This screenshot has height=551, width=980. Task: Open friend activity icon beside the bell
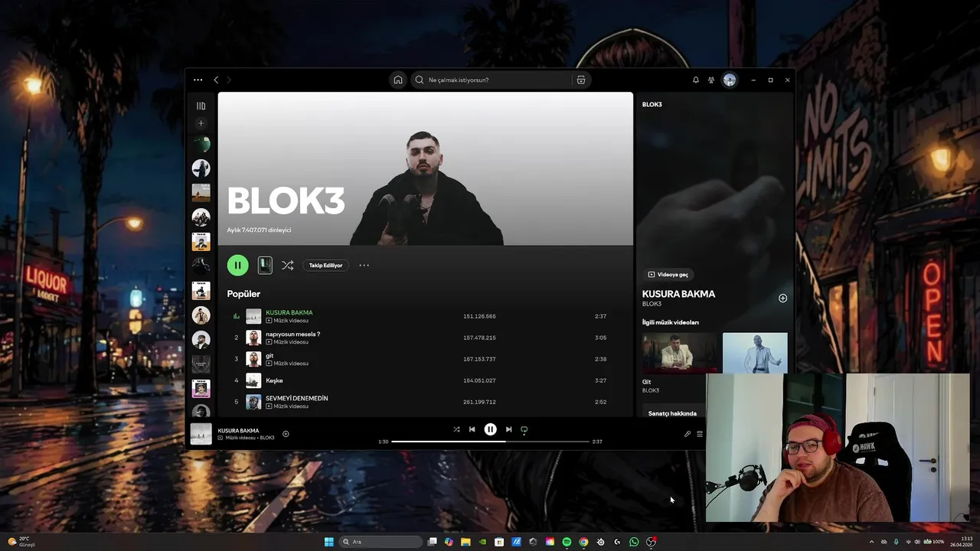coord(711,80)
